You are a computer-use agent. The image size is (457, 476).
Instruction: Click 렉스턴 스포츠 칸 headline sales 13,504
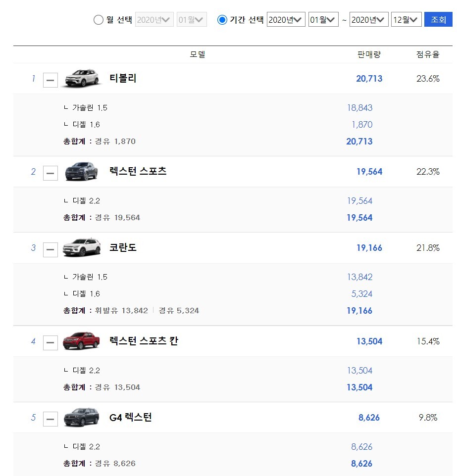coord(369,341)
